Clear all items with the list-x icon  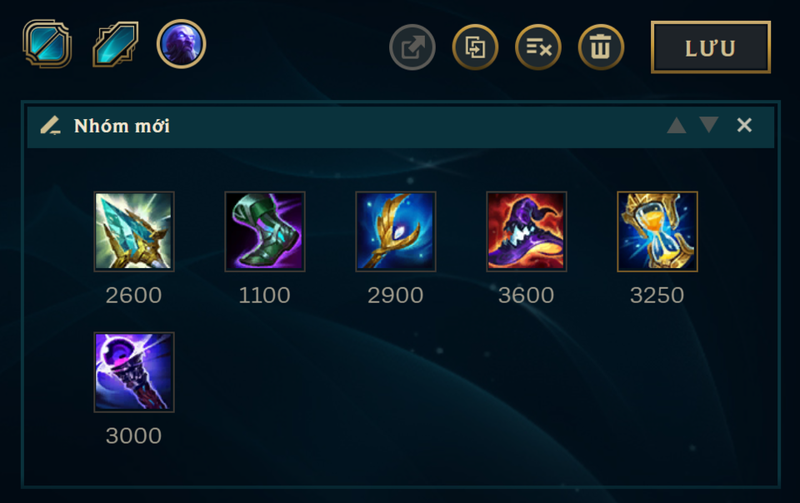coord(538,47)
